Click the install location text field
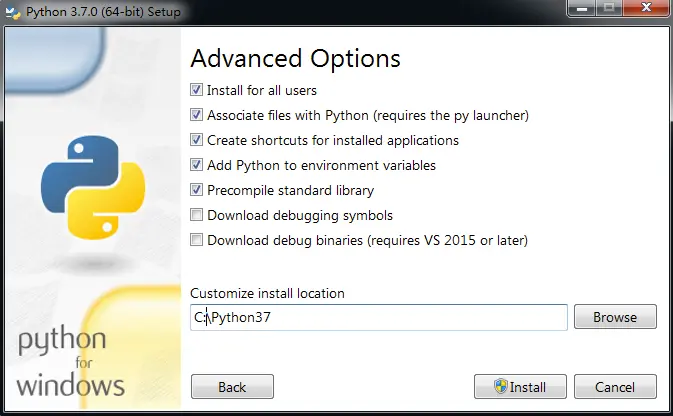The image size is (673, 416). pos(379,317)
